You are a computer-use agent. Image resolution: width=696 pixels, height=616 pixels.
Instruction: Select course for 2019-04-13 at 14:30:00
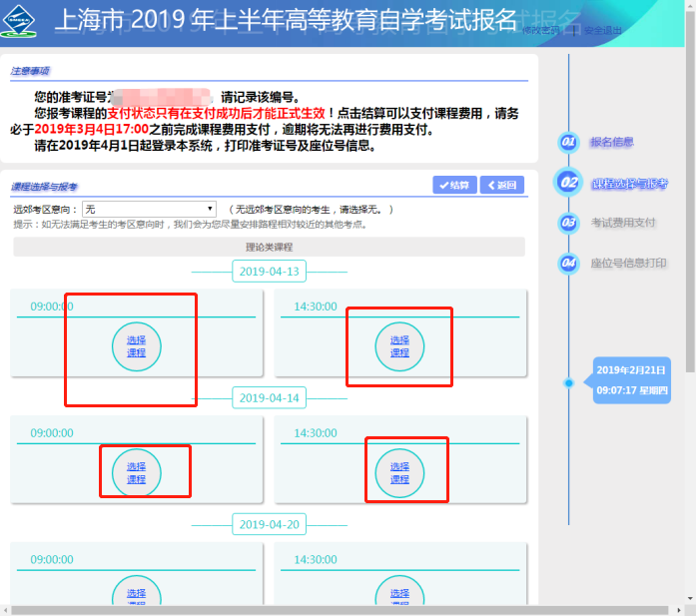tap(399, 346)
